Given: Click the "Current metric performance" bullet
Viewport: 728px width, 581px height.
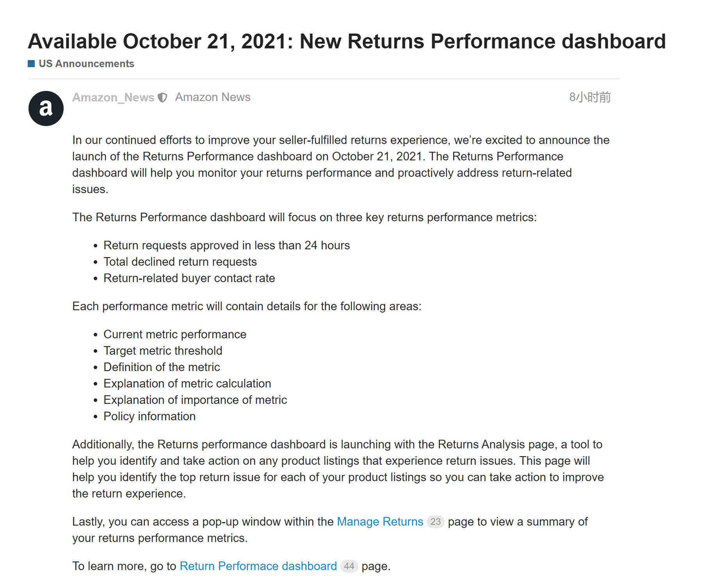Looking at the screenshot, I should tap(175, 334).
